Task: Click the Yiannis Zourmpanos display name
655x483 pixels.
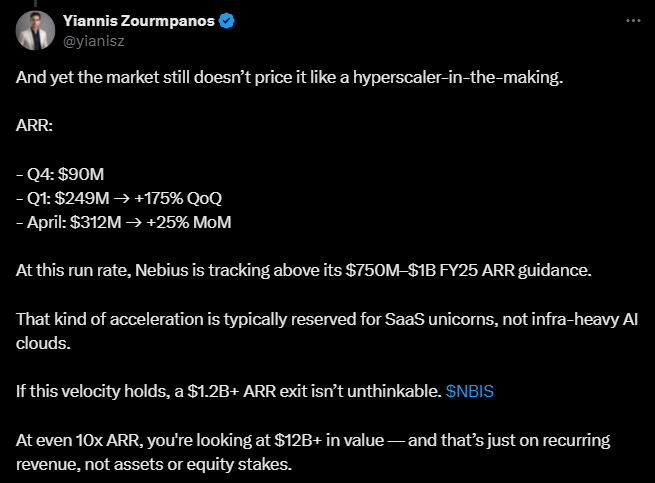Action: point(138,21)
